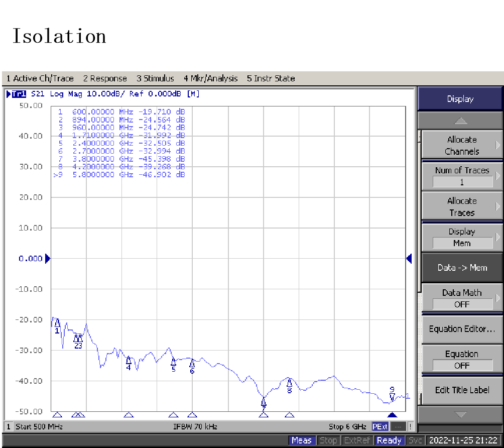Click marker 1 600 MHz readout row
The height and width of the screenshot is (448, 504).
tap(121, 112)
